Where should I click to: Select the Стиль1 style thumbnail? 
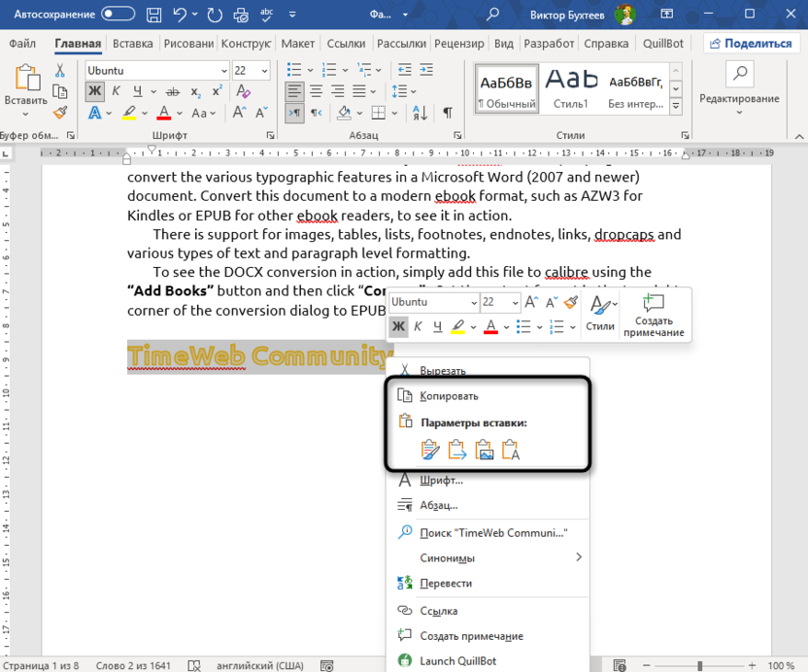click(x=571, y=88)
